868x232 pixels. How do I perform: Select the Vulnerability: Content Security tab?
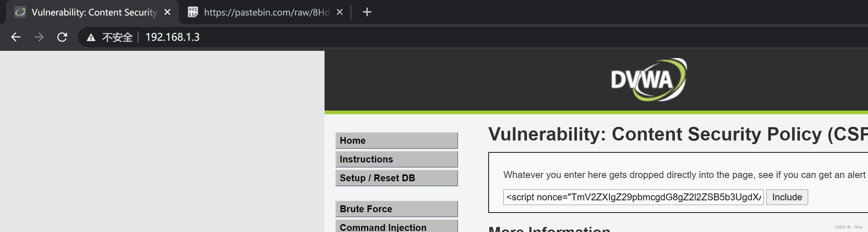coord(92,13)
